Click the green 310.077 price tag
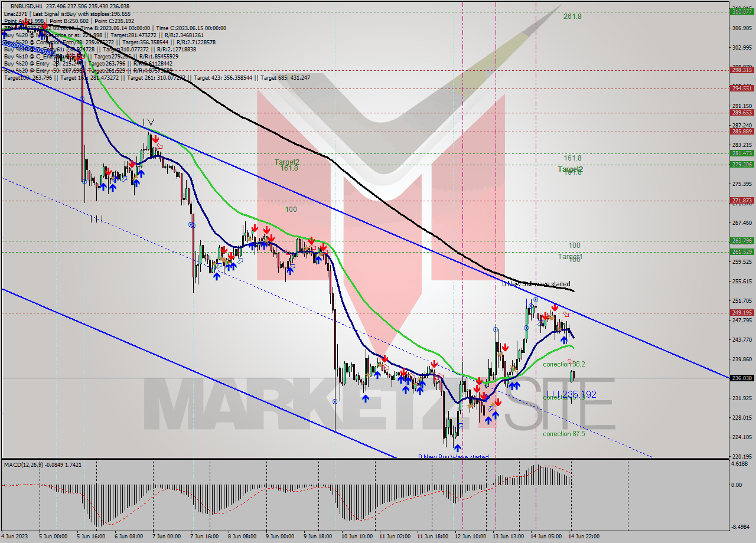The width and height of the screenshot is (756, 543). click(x=742, y=11)
